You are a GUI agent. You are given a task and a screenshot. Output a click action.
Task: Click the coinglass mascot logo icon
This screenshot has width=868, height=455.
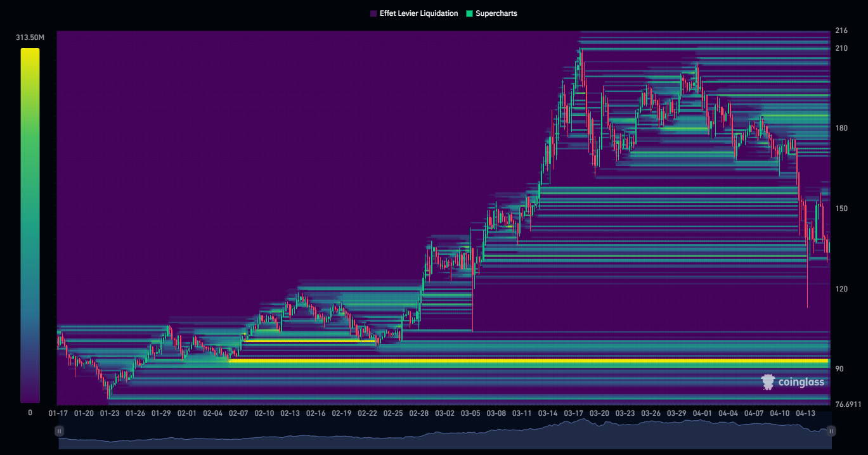(768, 381)
